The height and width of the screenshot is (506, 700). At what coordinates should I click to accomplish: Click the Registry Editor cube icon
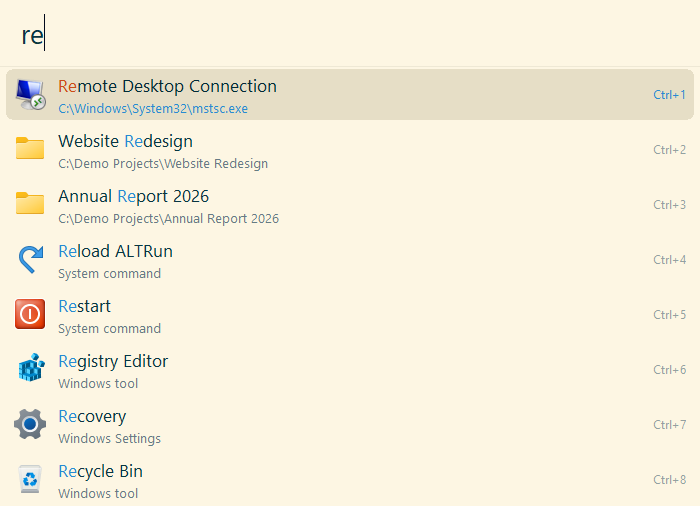pyautogui.click(x=31, y=368)
